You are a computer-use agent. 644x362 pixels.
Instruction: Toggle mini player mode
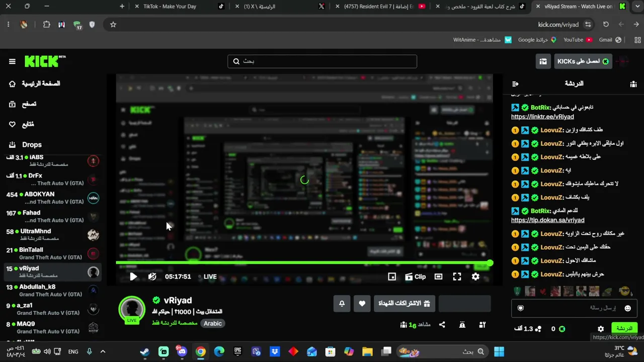392,277
